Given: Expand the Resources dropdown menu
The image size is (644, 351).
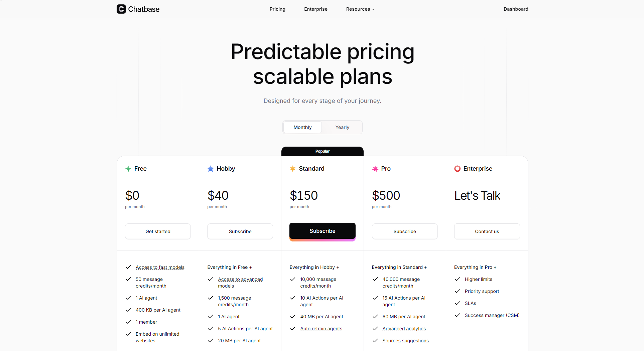Looking at the screenshot, I should [360, 9].
